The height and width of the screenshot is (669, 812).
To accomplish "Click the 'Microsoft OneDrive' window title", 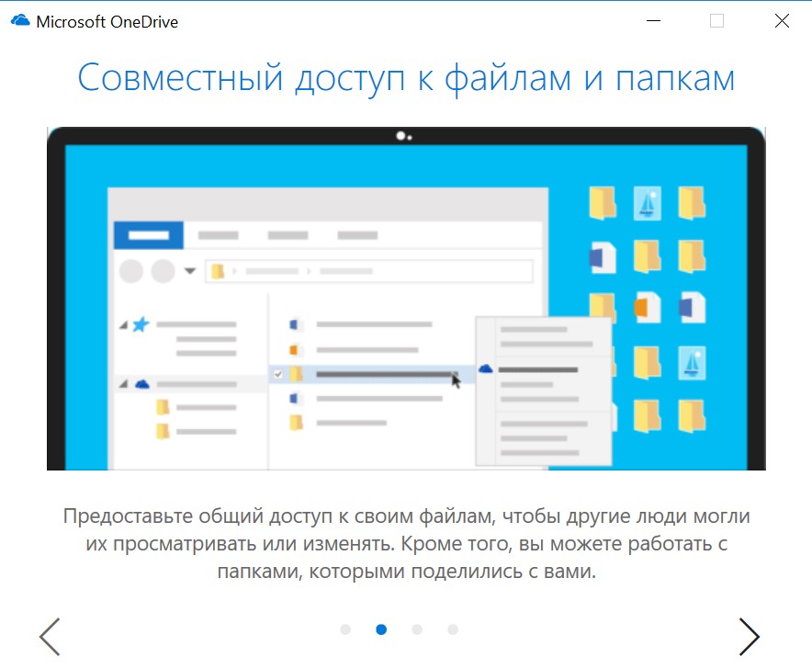I will point(107,22).
